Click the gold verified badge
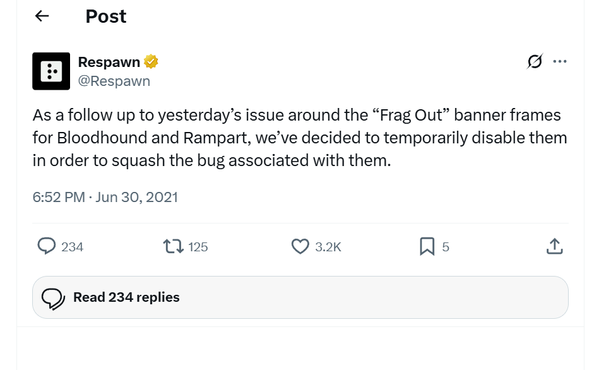 [151, 61]
